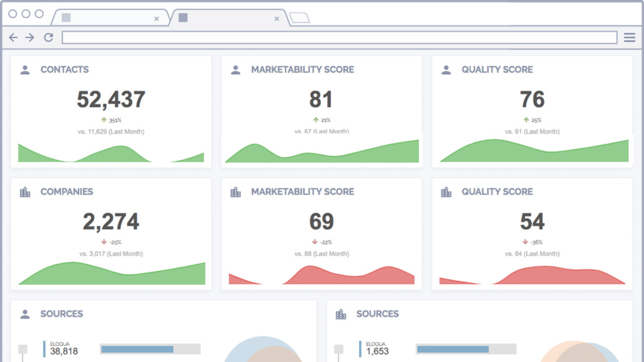Viewport: 644px width, 362px height.
Task: Open the browser menu via hamburger icon
Action: tap(629, 37)
